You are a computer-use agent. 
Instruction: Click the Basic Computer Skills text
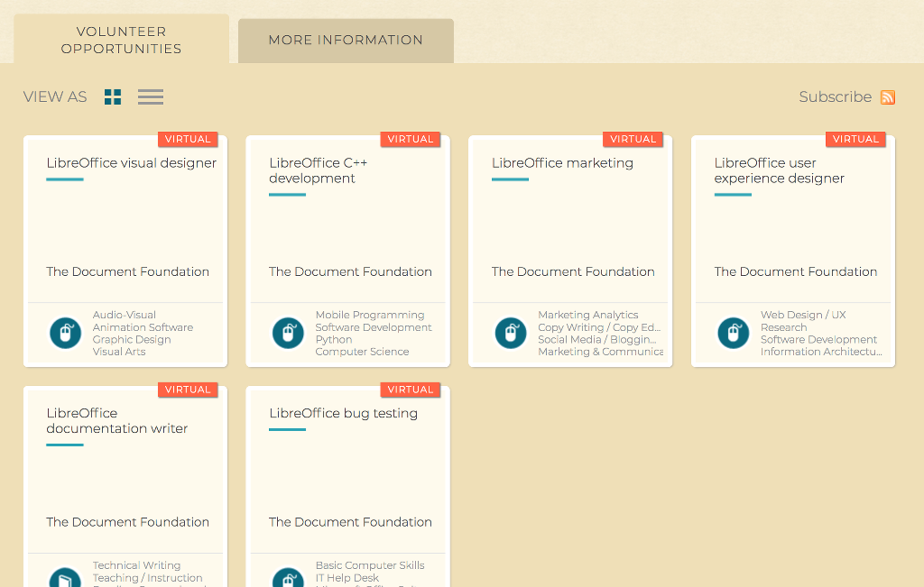click(370, 565)
